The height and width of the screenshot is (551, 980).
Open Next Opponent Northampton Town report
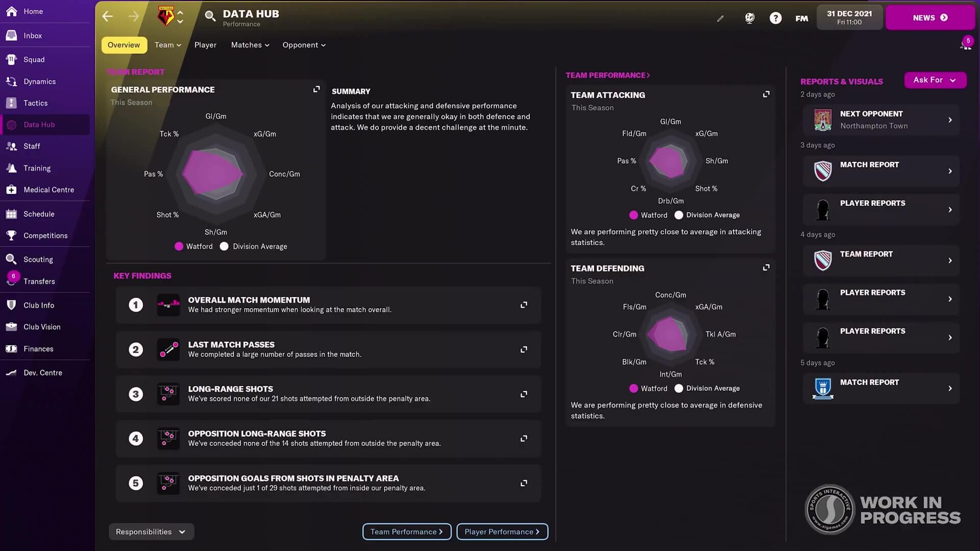click(x=881, y=120)
